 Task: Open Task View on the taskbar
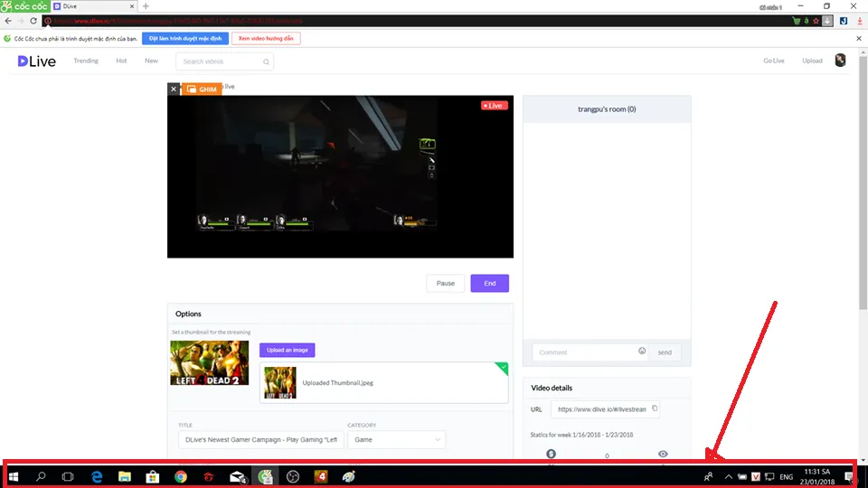click(x=68, y=476)
